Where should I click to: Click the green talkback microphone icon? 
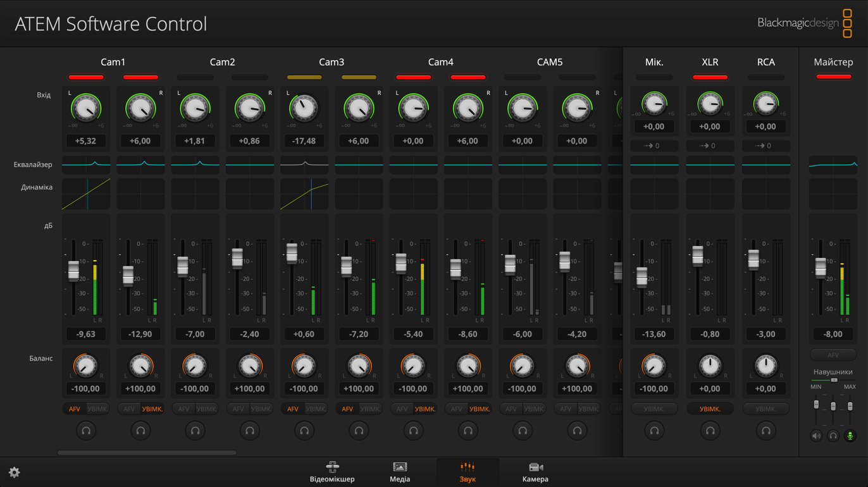[850, 436]
